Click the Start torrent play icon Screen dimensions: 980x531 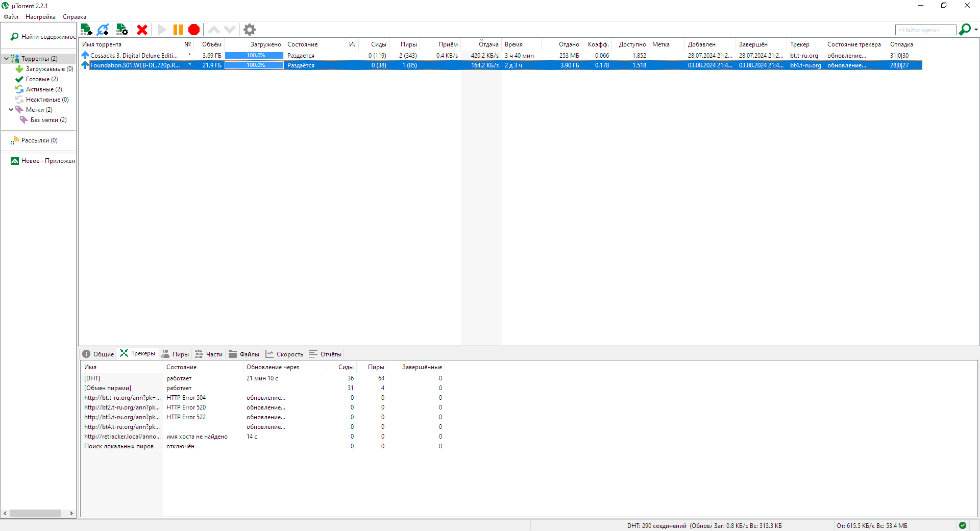coord(162,30)
